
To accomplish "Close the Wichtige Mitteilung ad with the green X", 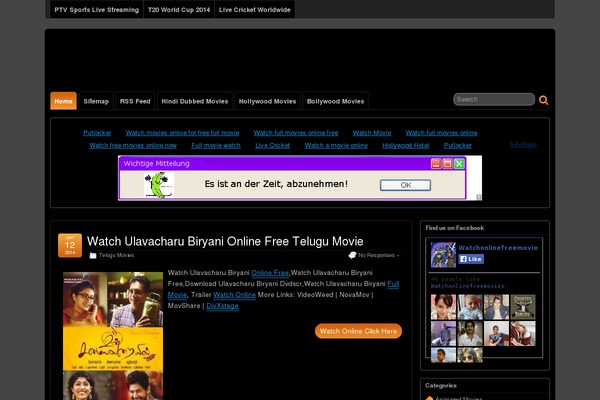I will [x=459, y=164].
